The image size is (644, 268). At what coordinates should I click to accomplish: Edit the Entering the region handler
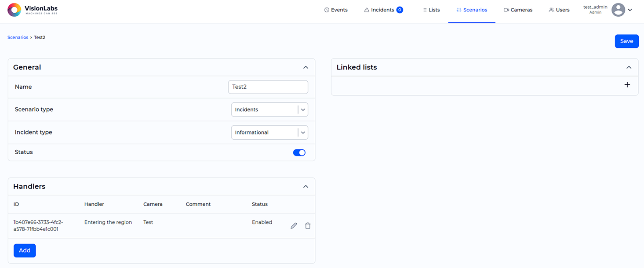294,226
